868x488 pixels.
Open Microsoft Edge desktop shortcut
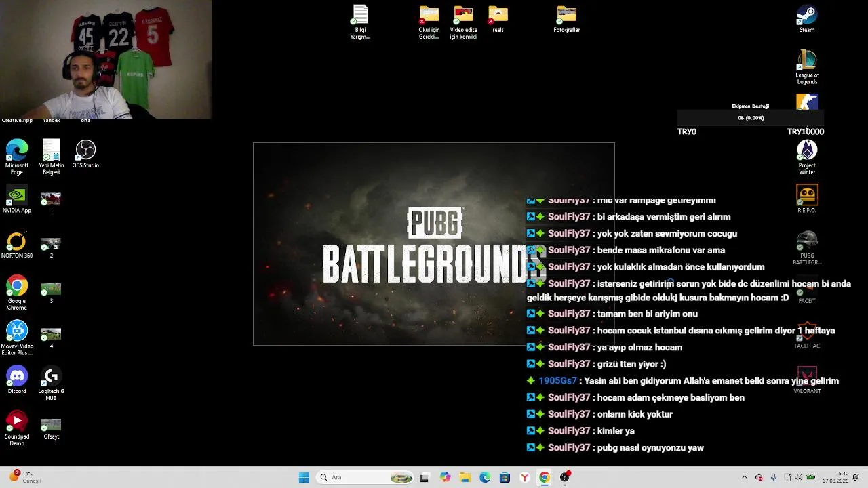point(17,157)
